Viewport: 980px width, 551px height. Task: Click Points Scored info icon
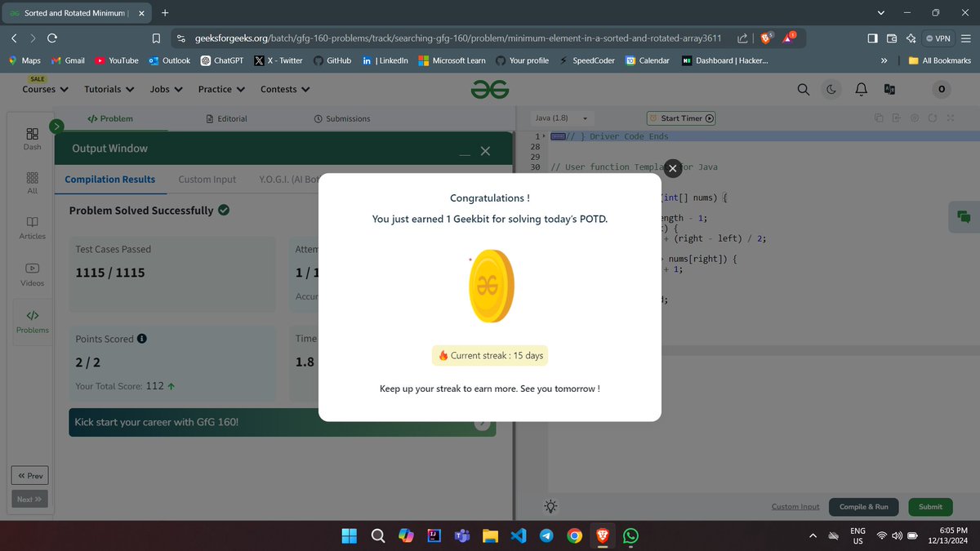142,339
